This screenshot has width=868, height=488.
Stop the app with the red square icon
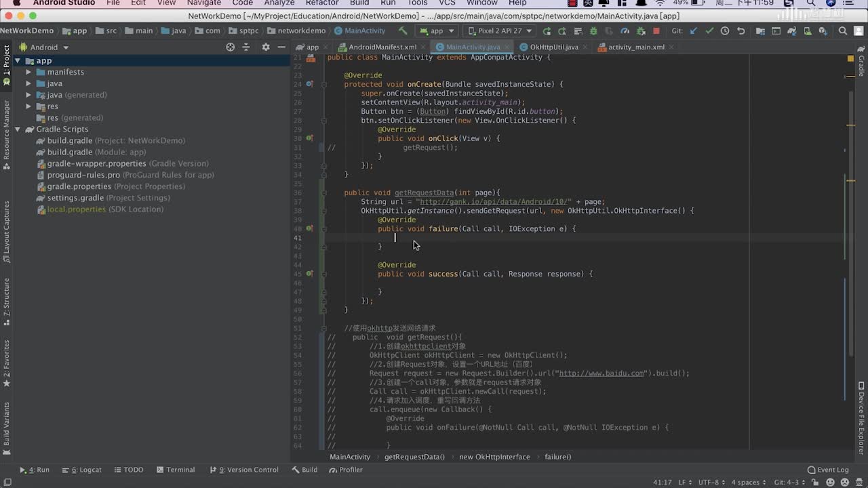coord(656,30)
